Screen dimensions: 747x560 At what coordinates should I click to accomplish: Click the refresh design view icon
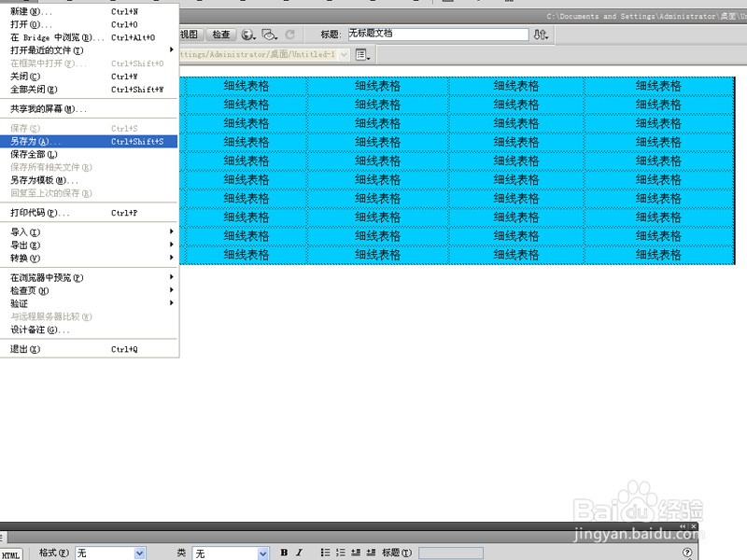290,35
